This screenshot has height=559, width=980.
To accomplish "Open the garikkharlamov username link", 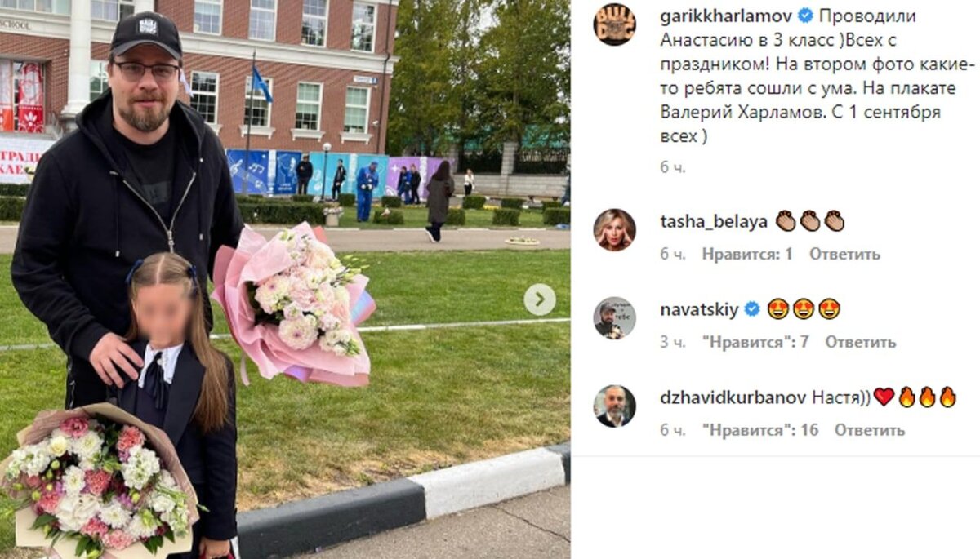I will pyautogui.click(x=726, y=16).
